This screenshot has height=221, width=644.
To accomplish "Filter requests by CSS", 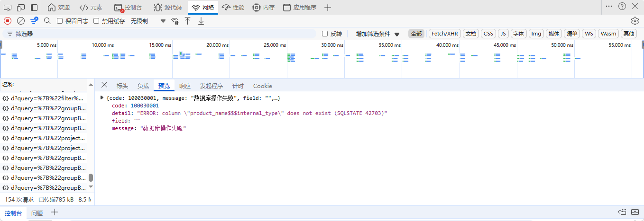I will [488, 34].
